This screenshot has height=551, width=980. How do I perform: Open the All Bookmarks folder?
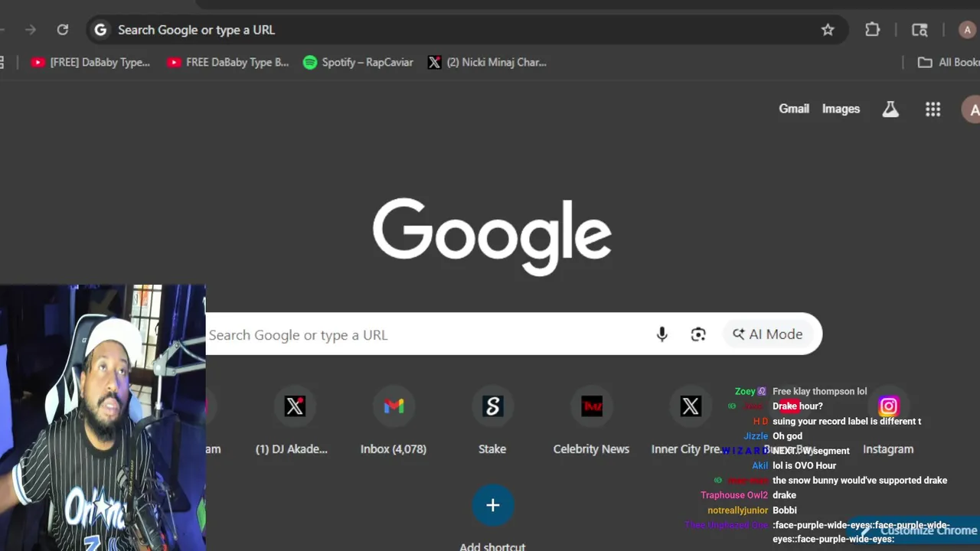pyautogui.click(x=949, y=63)
